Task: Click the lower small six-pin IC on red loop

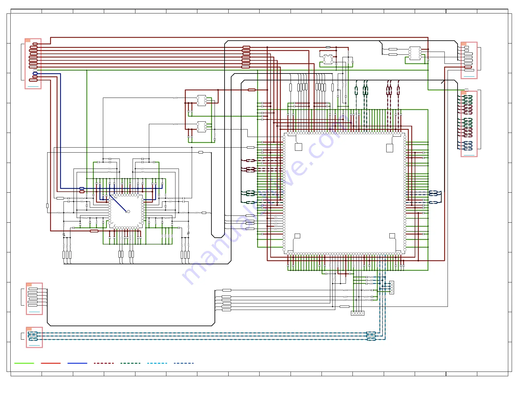Action: (201, 127)
